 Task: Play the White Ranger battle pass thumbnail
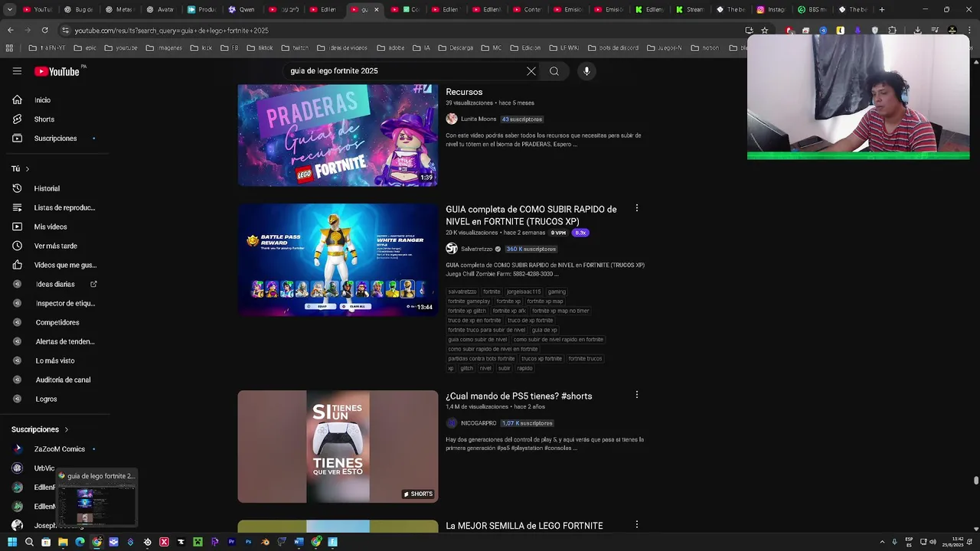338,259
